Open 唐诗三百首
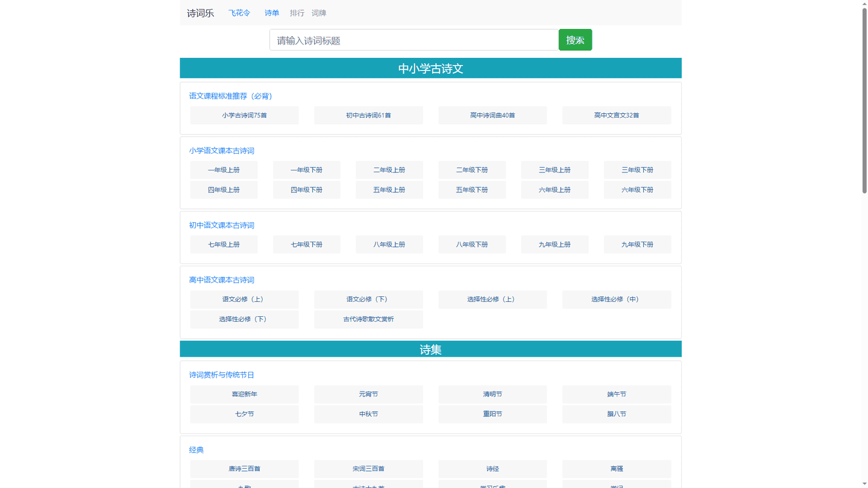Screen dimensions: 868x488 pyautogui.click(x=244, y=469)
